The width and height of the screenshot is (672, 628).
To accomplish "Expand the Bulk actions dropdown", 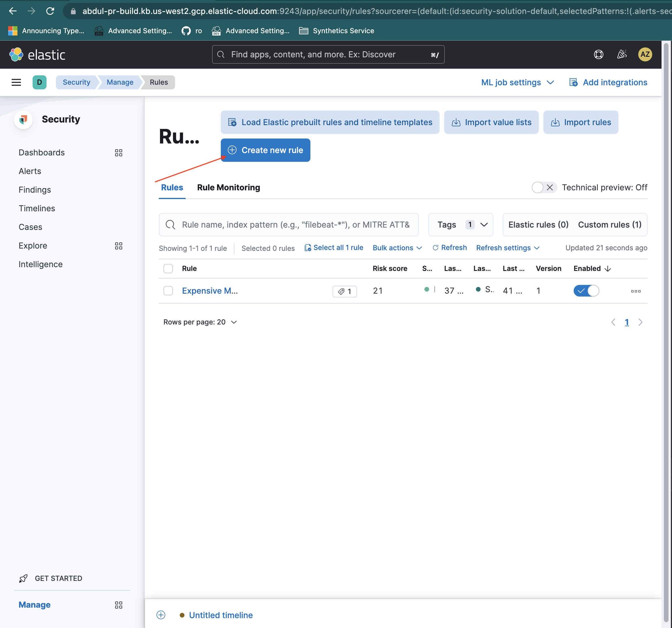I will (397, 248).
